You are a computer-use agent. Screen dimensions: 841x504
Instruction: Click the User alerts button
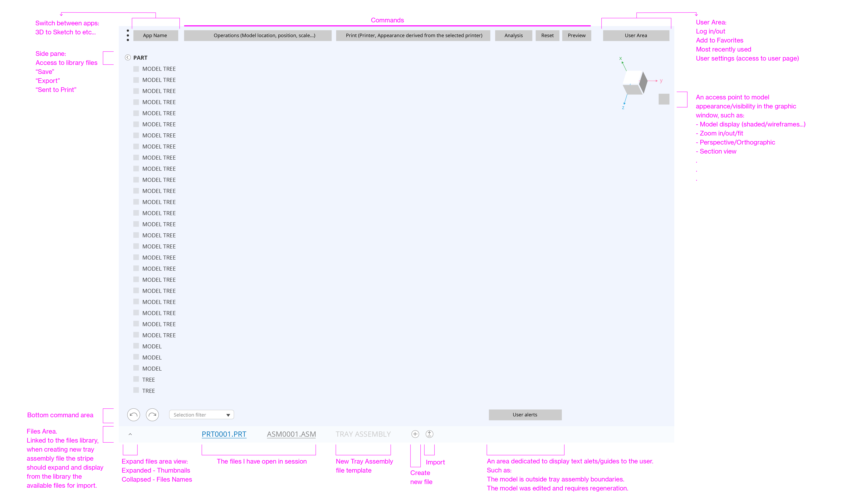coord(525,415)
